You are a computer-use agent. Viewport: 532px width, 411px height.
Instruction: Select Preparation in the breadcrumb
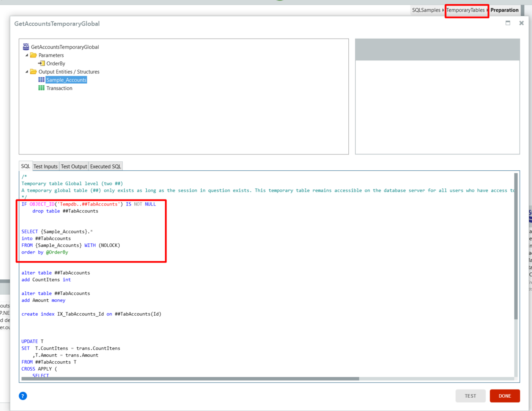pos(505,10)
